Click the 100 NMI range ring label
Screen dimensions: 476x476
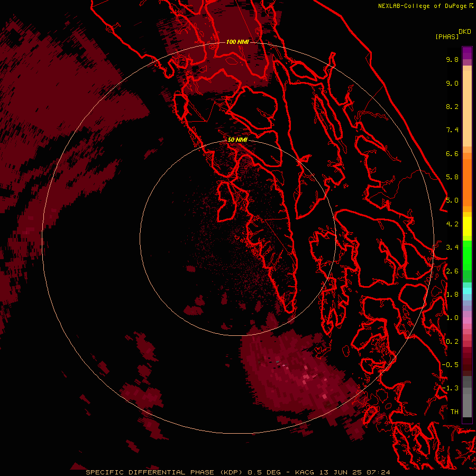click(x=237, y=42)
